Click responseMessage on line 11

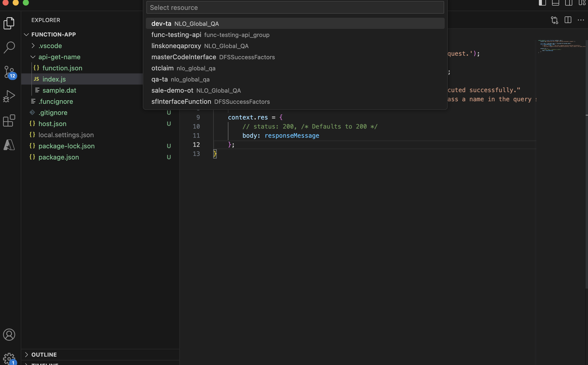pos(292,135)
